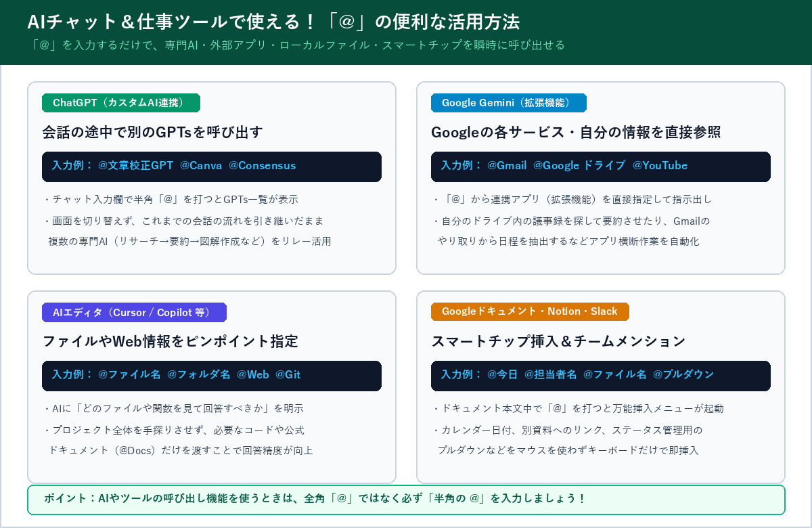Click @YouTube in the Gemini example bar
The width and height of the screenshot is (812, 528).
[660, 166]
